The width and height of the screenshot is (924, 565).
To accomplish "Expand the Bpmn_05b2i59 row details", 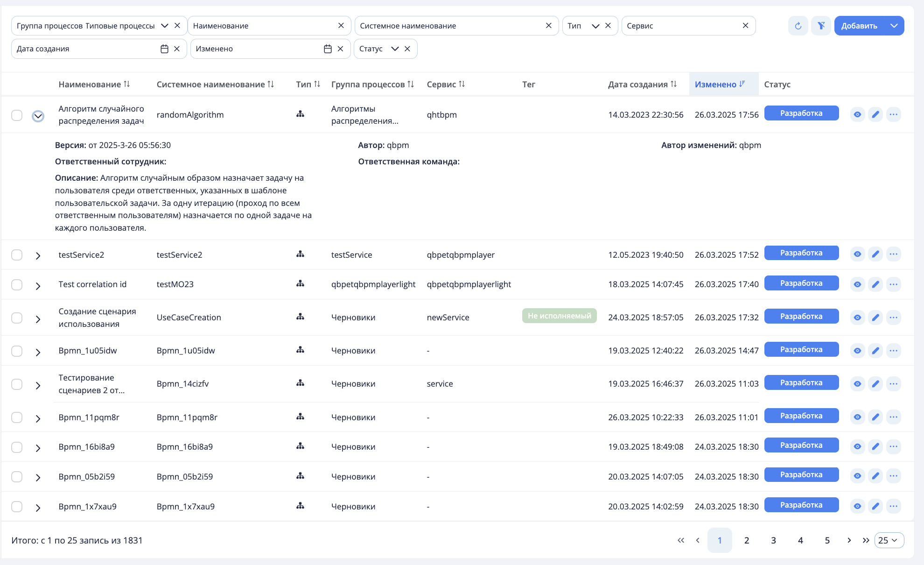I will [38, 477].
